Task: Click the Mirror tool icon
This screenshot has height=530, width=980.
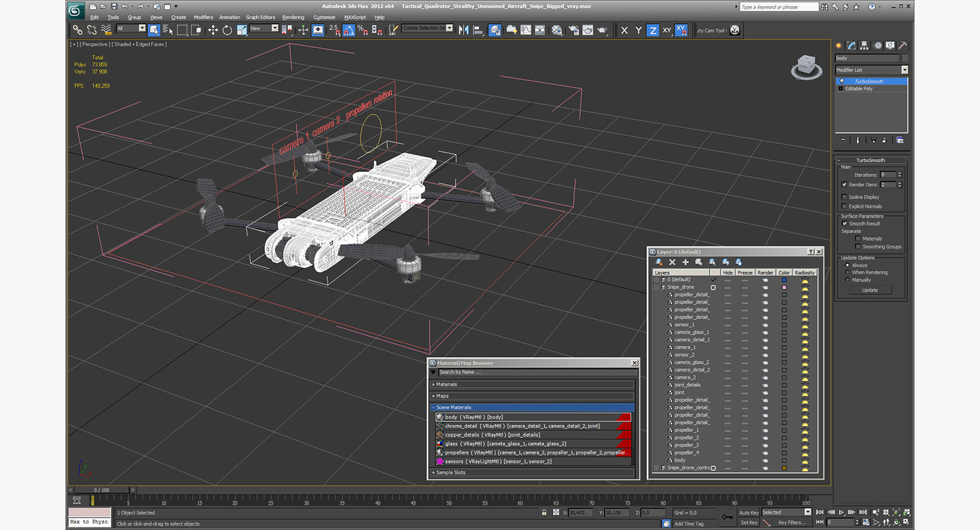Action: pyautogui.click(x=464, y=30)
